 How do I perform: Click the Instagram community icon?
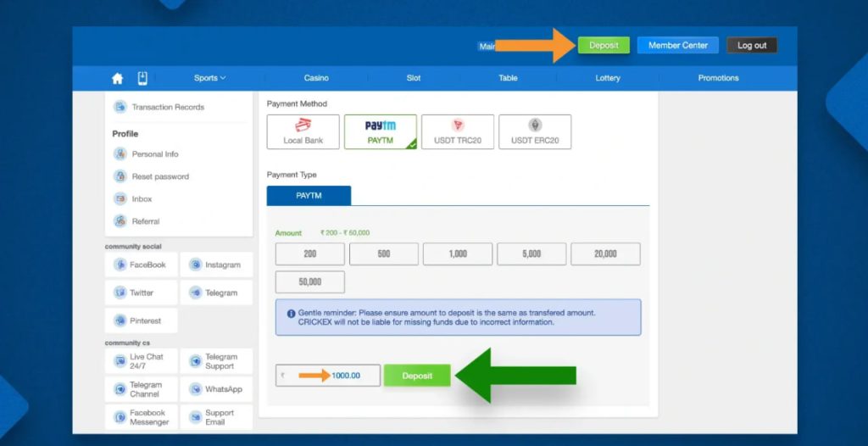tap(196, 265)
